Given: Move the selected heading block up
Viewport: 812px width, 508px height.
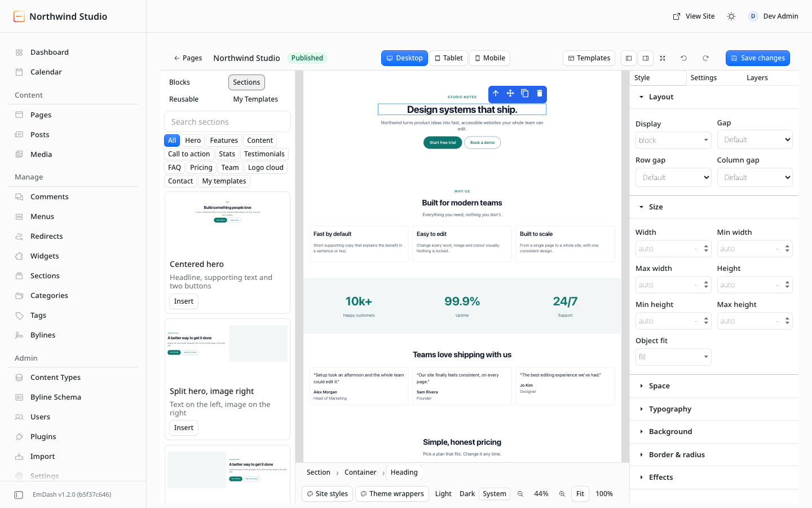Looking at the screenshot, I should coord(496,94).
